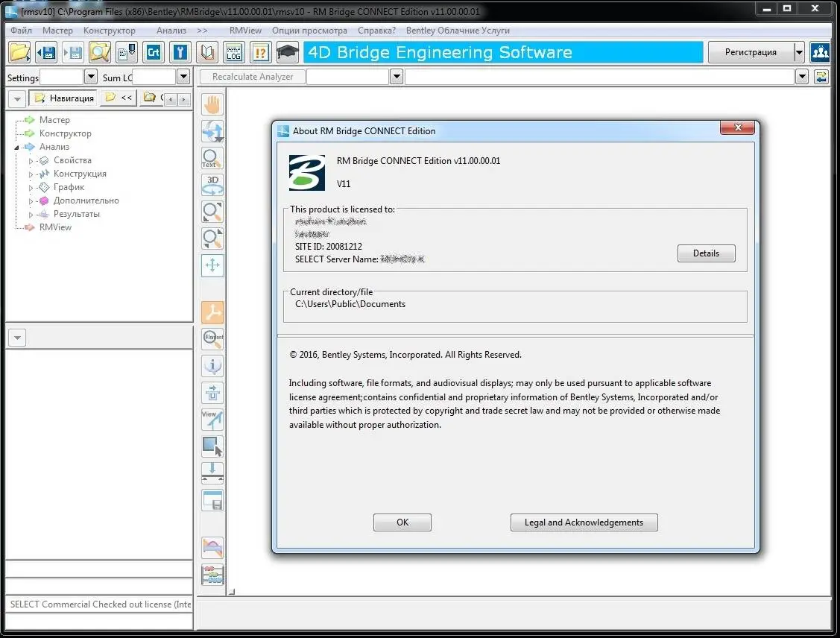Close the About RM Bridge dialog
Image resolution: width=840 pixels, height=638 pixels.
coord(737,127)
